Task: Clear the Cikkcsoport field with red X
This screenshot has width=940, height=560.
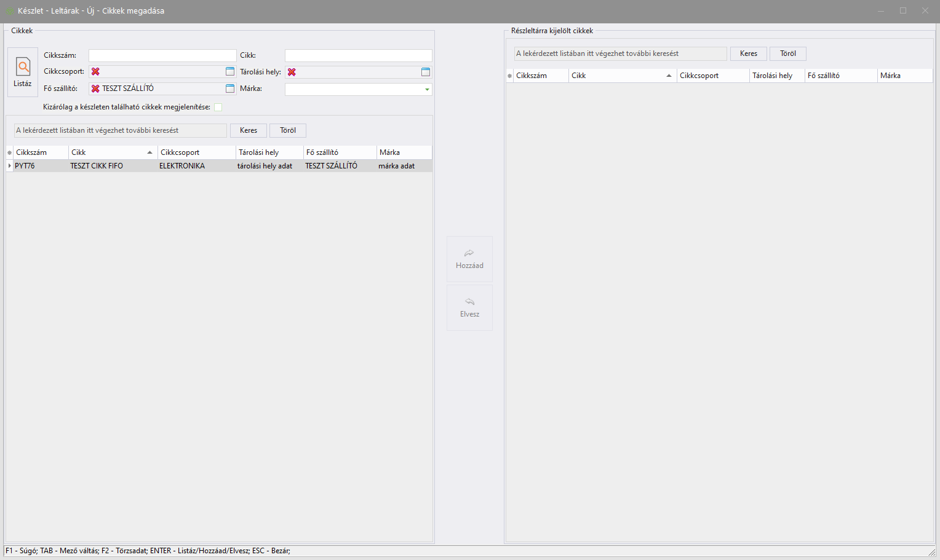Action: pyautogui.click(x=95, y=72)
